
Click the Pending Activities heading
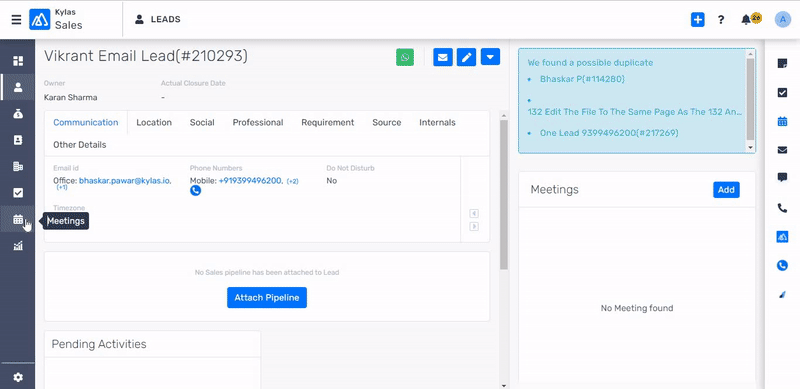(x=99, y=344)
